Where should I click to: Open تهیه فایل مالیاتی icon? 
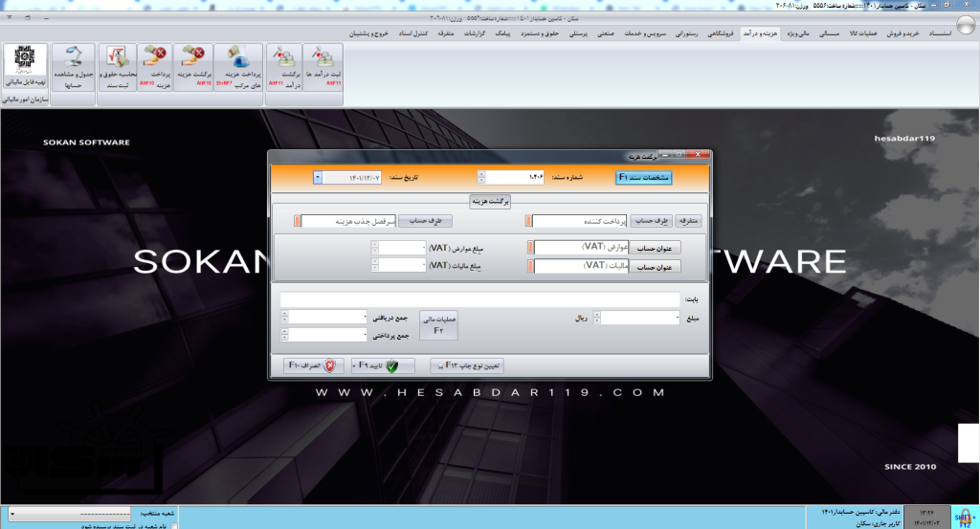[x=25, y=67]
